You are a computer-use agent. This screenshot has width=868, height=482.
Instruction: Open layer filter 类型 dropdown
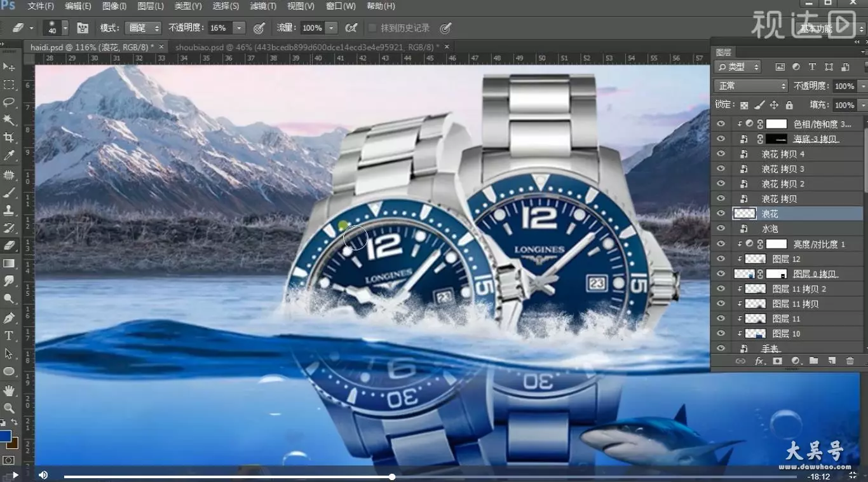click(x=738, y=67)
